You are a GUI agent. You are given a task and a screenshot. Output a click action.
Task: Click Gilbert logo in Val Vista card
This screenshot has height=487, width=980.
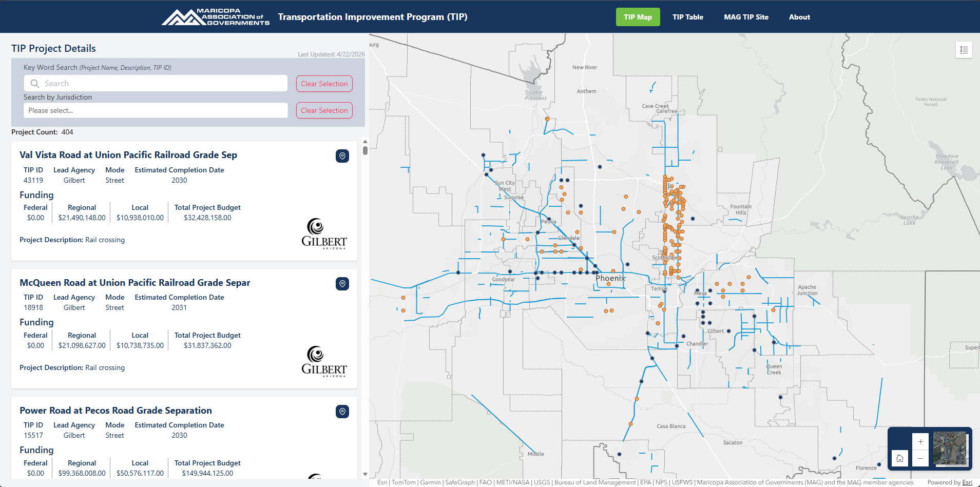(324, 234)
